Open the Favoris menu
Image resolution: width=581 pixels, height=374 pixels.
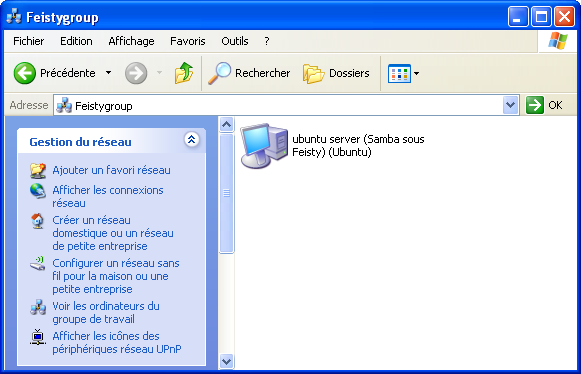click(x=187, y=41)
